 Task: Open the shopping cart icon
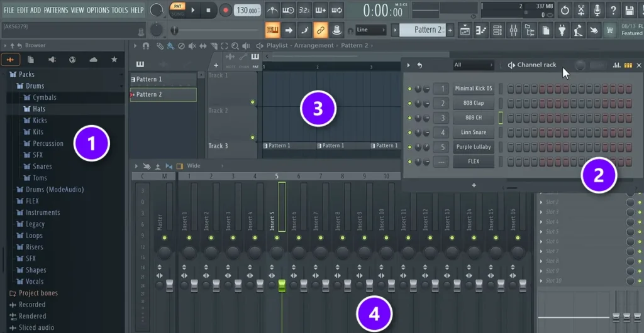(610, 30)
